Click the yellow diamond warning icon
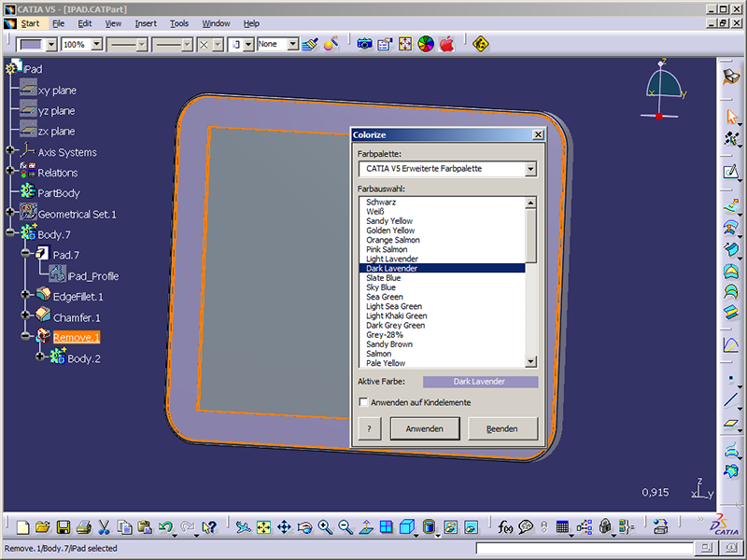This screenshot has width=747, height=560. tap(481, 44)
